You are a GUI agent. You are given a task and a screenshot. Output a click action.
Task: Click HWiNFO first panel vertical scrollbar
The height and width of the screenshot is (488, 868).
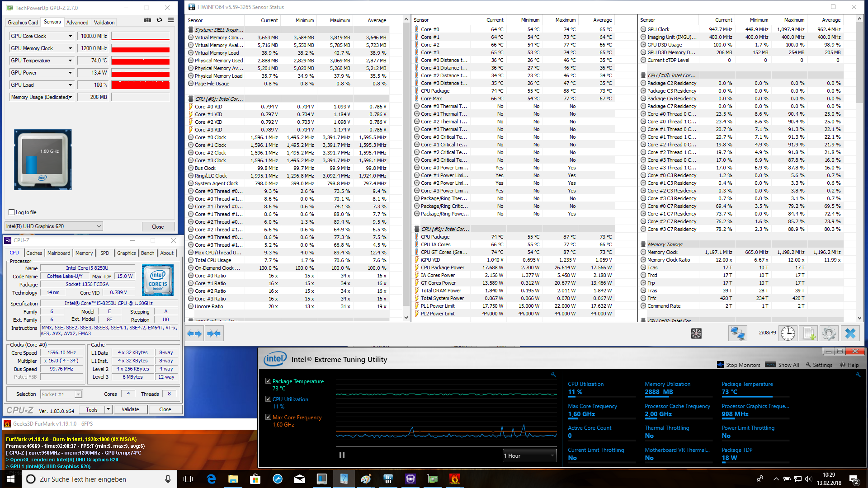(x=406, y=168)
